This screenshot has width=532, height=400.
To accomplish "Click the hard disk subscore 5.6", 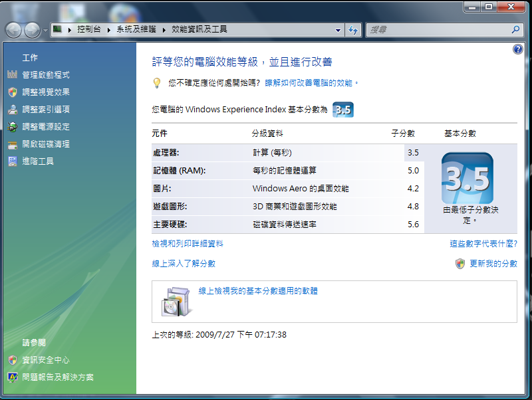I will pos(413,225).
